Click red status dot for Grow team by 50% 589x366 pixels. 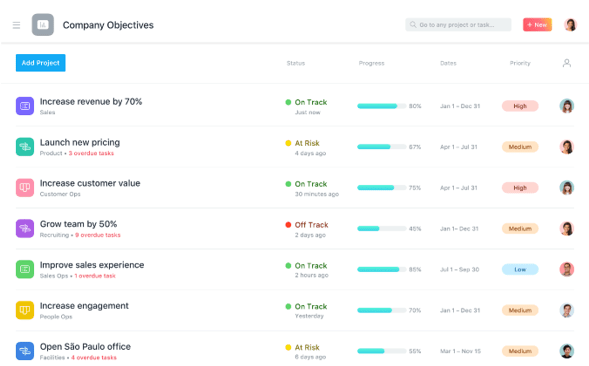(x=288, y=225)
